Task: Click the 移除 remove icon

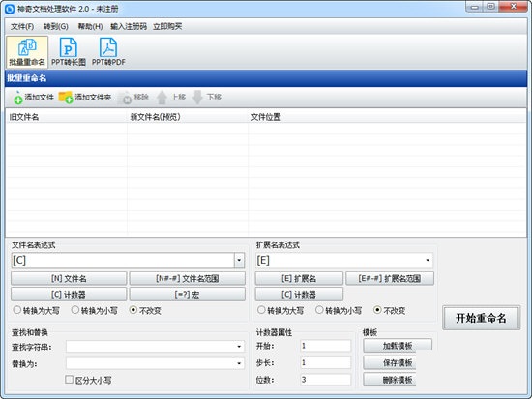Action: pyautogui.click(x=125, y=98)
